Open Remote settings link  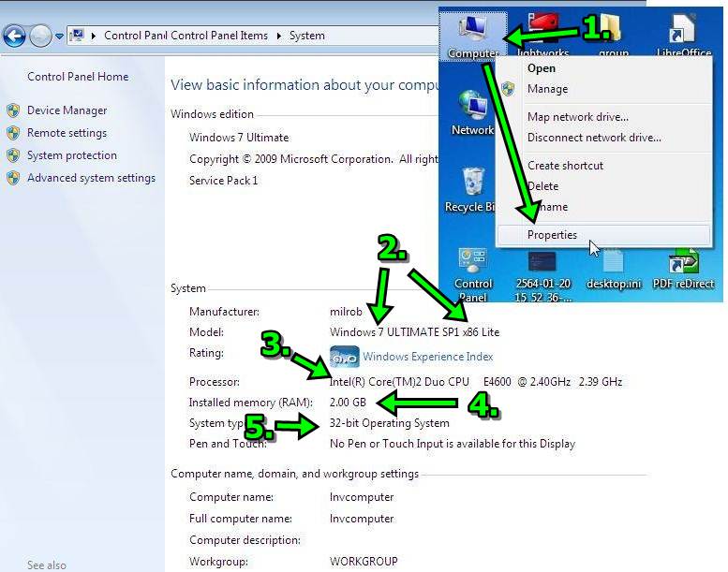[67, 133]
